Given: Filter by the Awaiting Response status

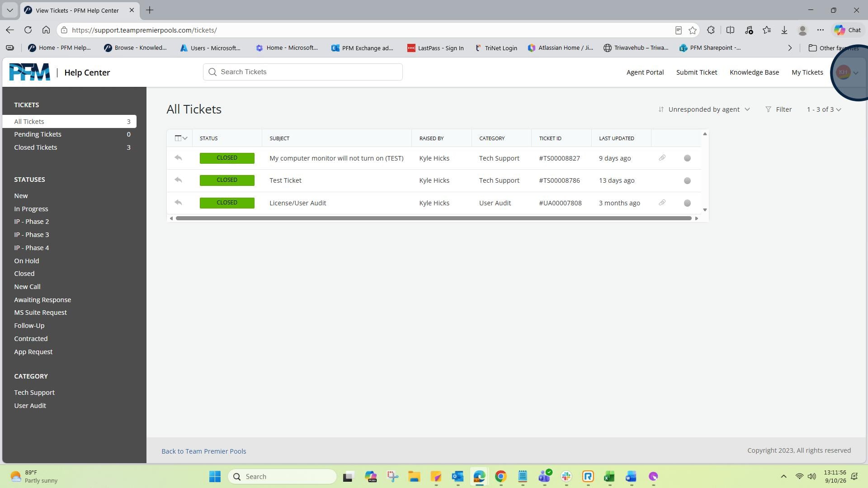Looking at the screenshot, I should 42,300.
